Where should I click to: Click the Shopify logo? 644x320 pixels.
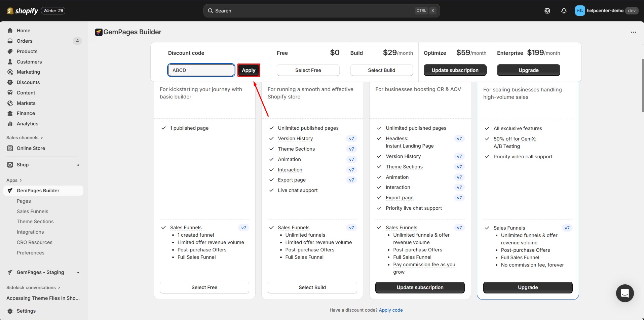(x=23, y=11)
